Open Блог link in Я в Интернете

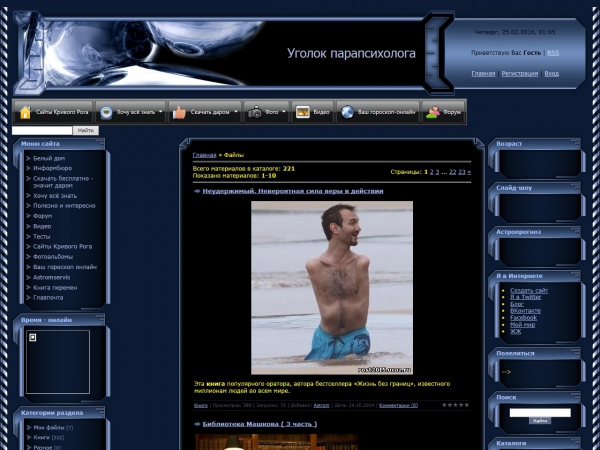click(517, 304)
